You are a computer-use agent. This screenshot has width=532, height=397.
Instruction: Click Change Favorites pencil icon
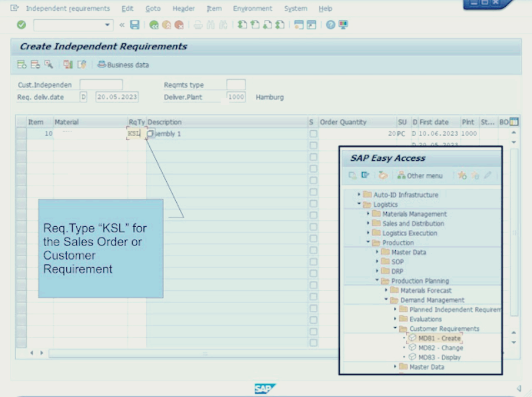487,175
